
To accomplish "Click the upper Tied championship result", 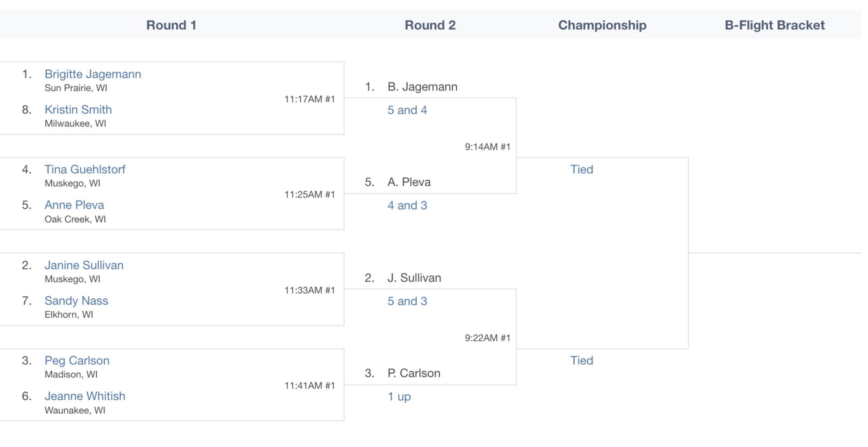I will coord(582,169).
